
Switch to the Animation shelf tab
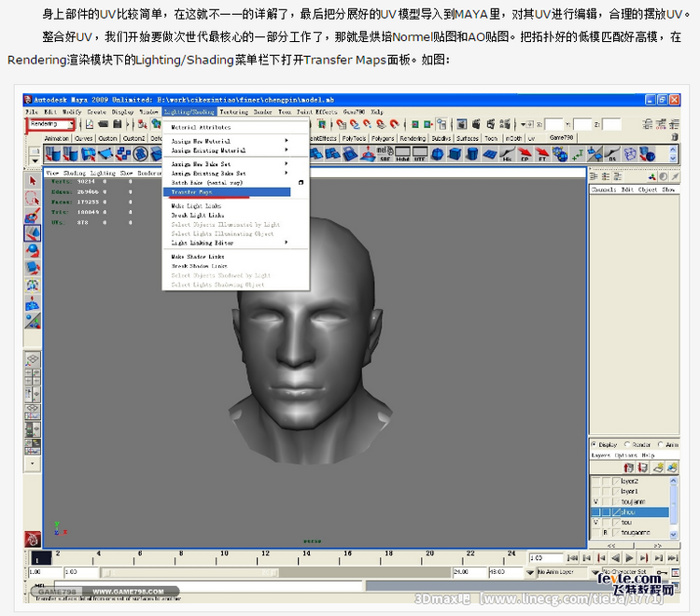pyautogui.click(x=57, y=138)
